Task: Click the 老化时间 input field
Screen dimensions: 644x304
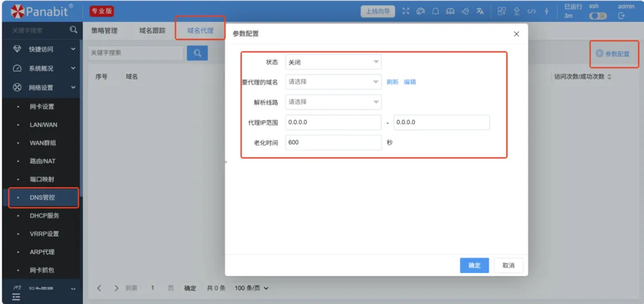Action: click(333, 142)
